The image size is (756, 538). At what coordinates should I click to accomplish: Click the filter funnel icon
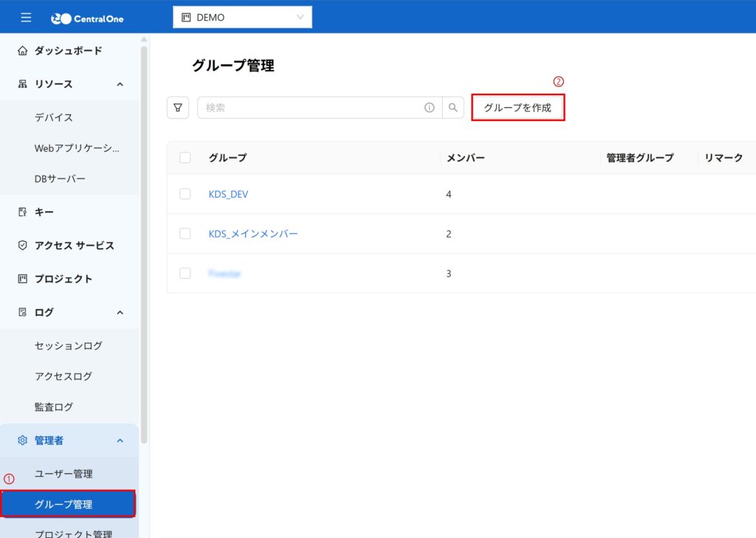click(178, 108)
